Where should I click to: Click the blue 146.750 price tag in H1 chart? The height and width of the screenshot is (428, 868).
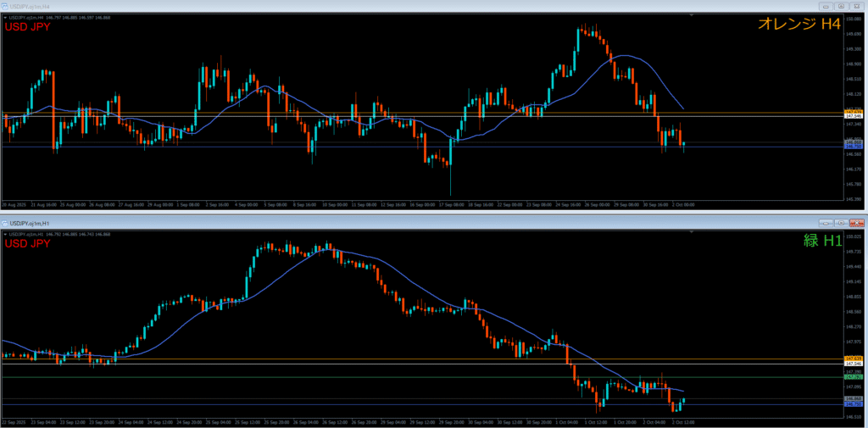coord(852,405)
